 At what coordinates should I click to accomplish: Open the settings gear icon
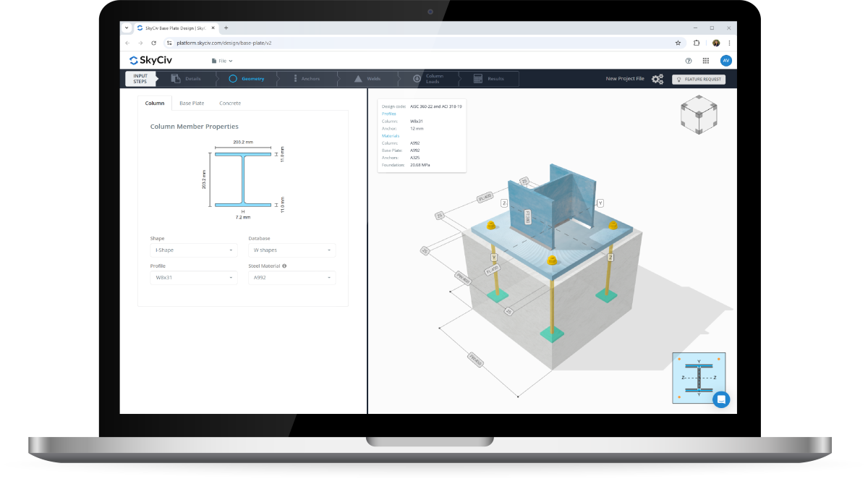pos(658,79)
